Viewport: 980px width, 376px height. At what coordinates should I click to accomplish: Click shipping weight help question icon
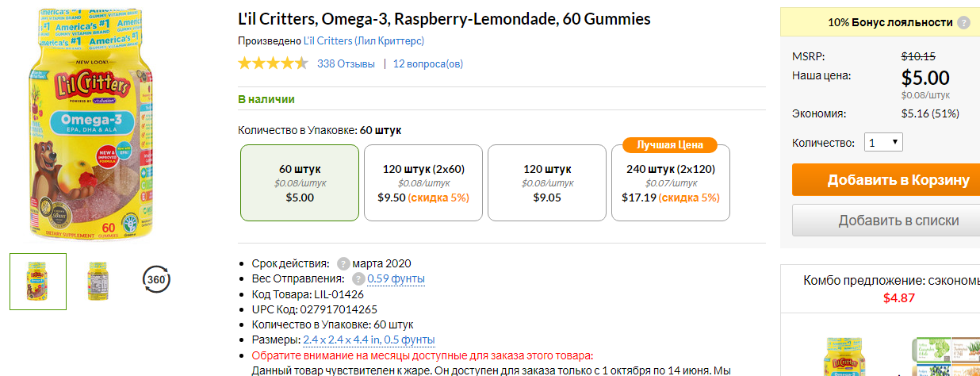pyautogui.click(x=358, y=278)
